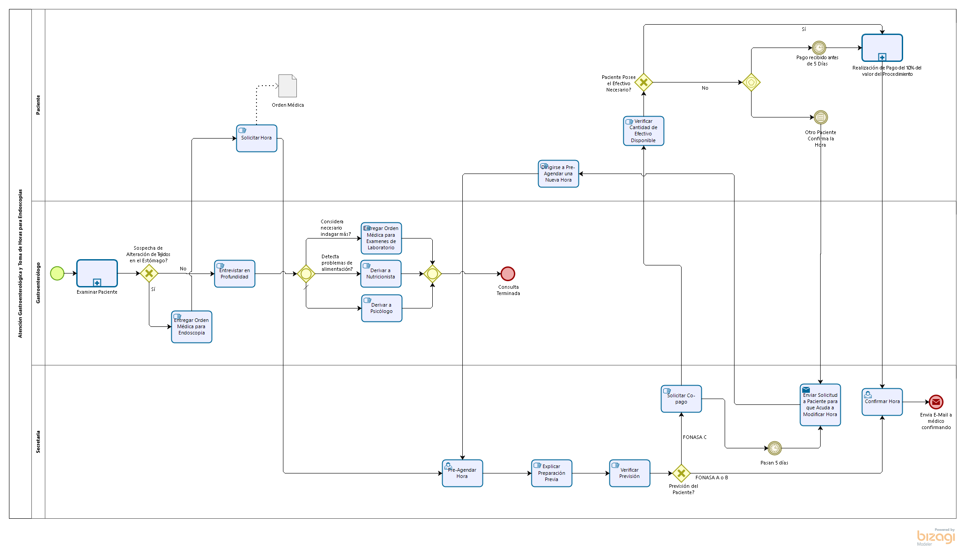Click the Otro Paciente Confirma la Hora event
The image size is (965, 560).
point(821,117)
